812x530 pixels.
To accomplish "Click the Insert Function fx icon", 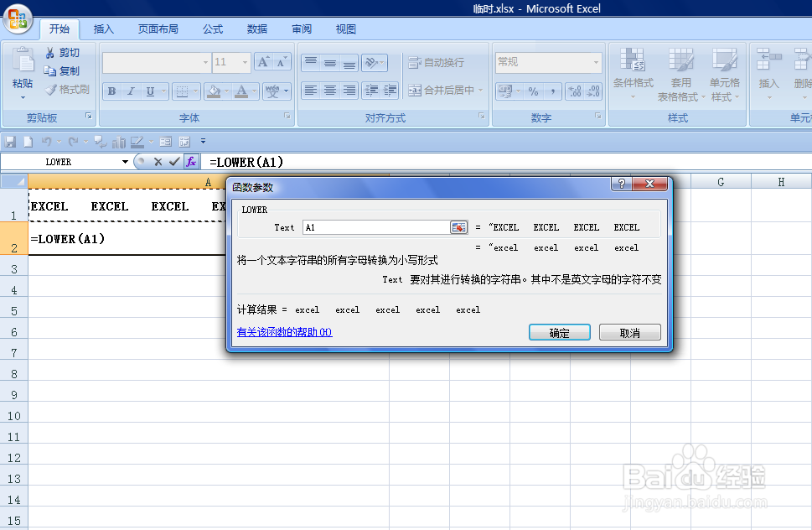I will pos(190,162).
